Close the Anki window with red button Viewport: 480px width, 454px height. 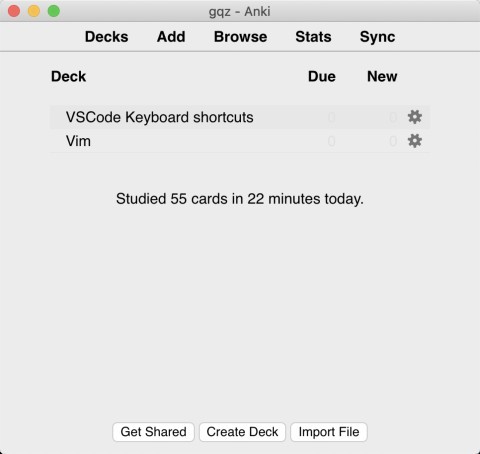[x=14, y=11]
